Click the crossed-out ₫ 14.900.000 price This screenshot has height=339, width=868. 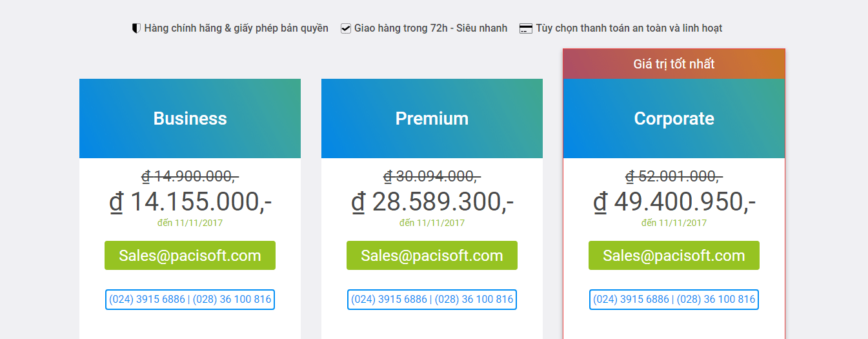click(x=190, y=176)
